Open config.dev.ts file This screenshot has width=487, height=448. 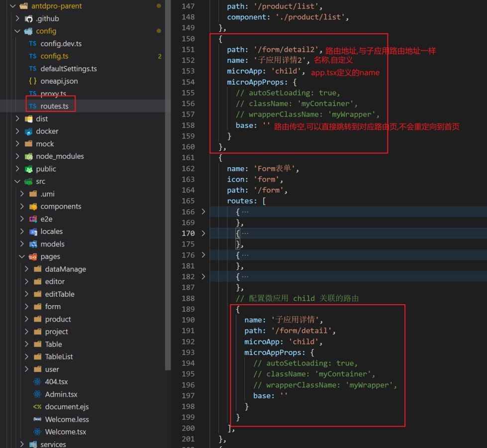click(x=61, y=43)
